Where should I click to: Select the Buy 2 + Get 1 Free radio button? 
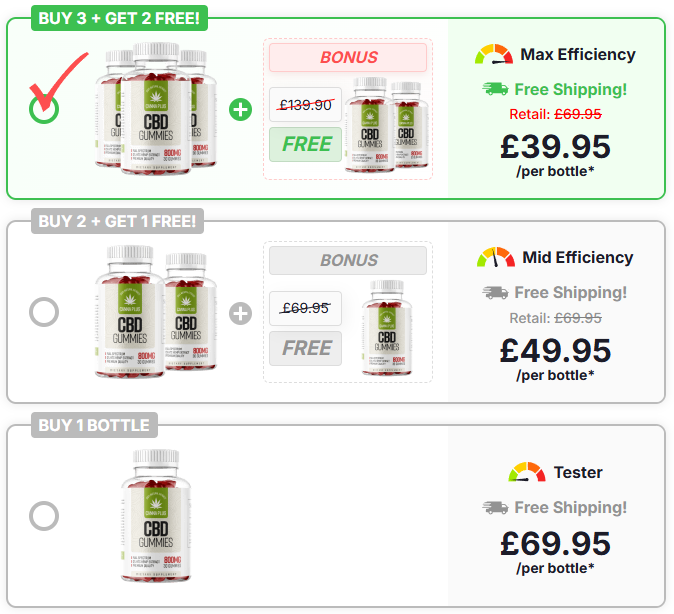(x=44, y=312)
